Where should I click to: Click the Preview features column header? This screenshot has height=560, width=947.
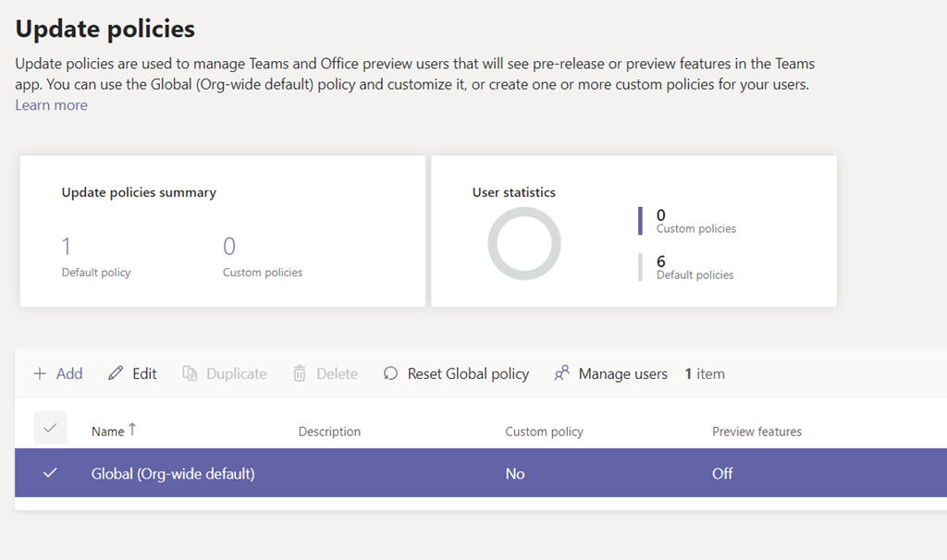[756, 432]
